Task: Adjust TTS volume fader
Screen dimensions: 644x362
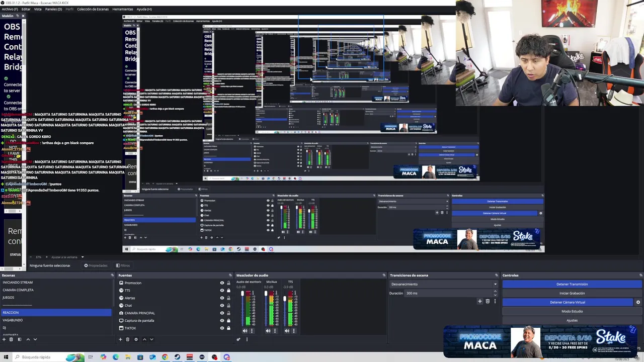Action: tap(285, 299)
